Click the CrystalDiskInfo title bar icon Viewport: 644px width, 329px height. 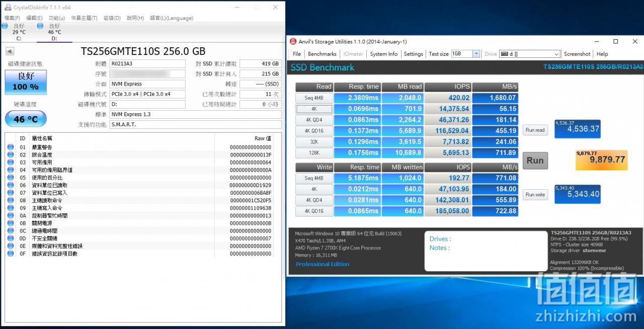8,7
